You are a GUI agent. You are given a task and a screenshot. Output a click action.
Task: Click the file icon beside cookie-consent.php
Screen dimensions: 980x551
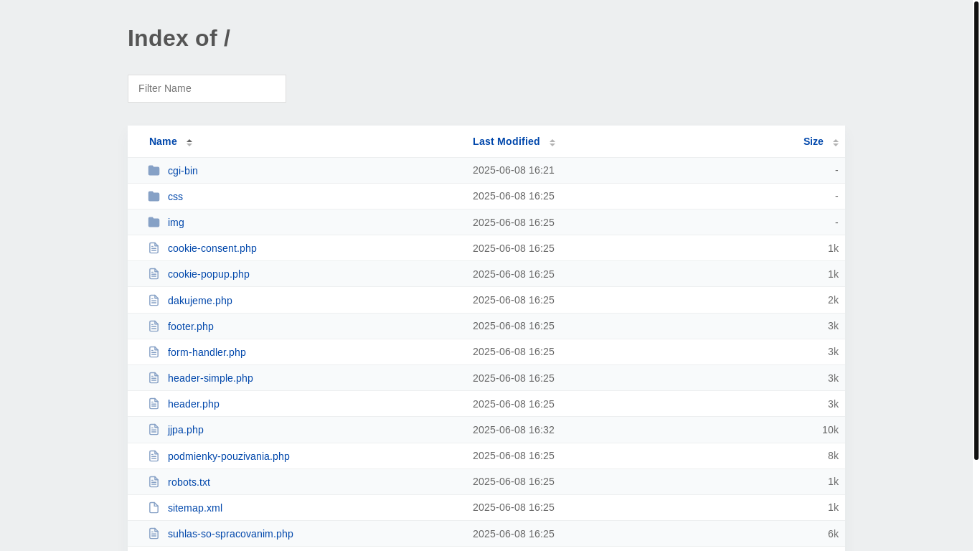(x=154, y=248)
